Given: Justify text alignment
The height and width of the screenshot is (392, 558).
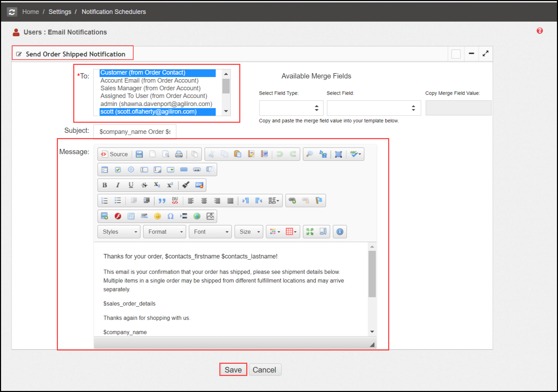Looking at the screenshot, I should [x=230, y=201].
